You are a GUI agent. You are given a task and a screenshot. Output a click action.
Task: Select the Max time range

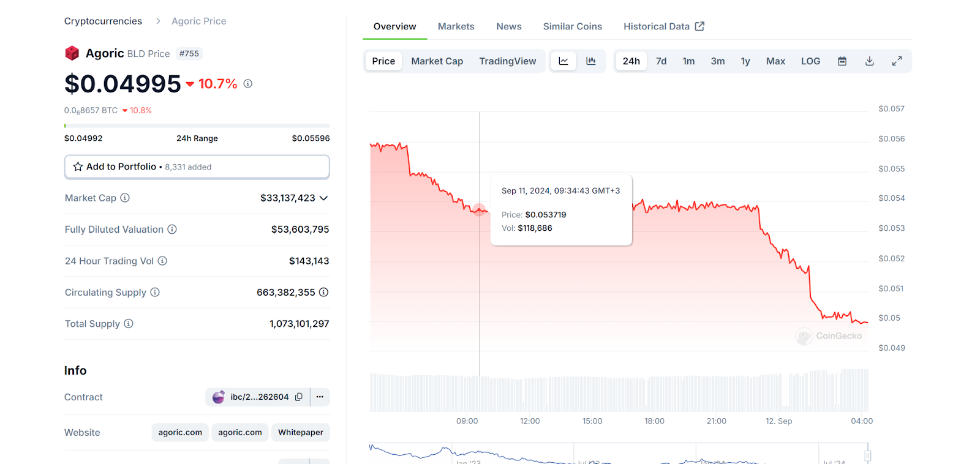click(775, 61)
